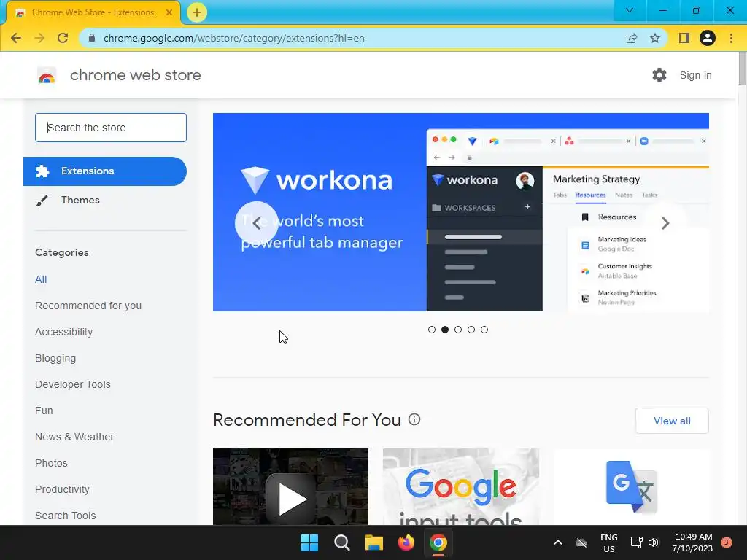Click the OneDrive tray icon
Image resolution: width=747 pixels, height=560 pixels.
click(x=581, y=542)
